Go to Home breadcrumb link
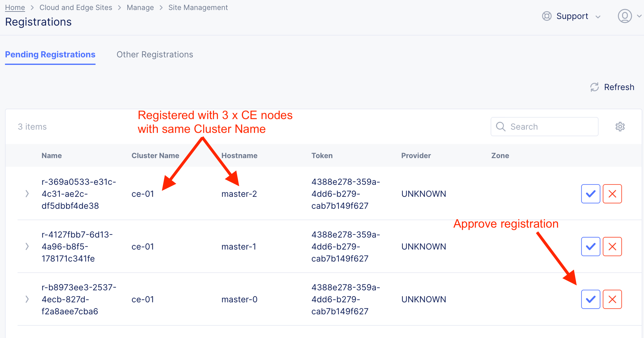The height and width of the screenshot is (338, 644). coord(15,7)
